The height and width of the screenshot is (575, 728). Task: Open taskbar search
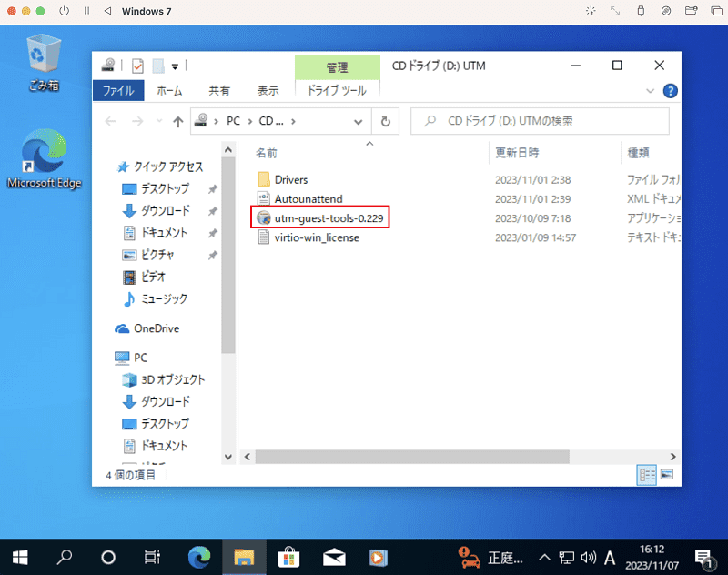(x=65, y=558)
